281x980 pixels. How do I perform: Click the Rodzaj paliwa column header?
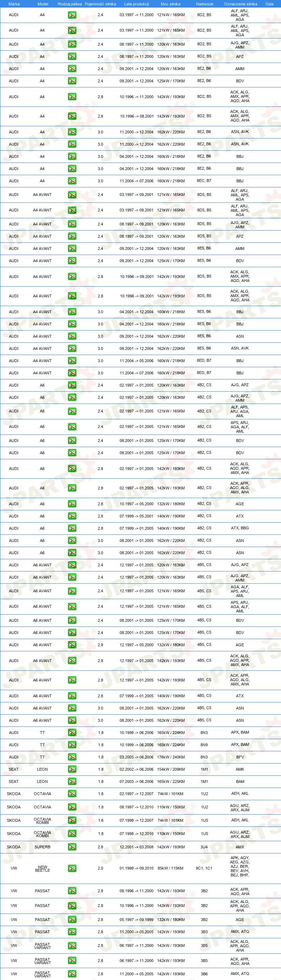click(70, 4)
